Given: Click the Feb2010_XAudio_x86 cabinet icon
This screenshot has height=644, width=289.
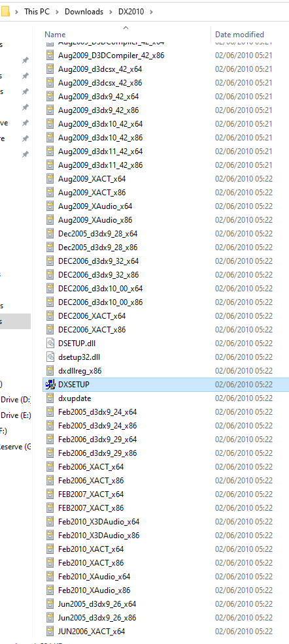Looking at the screenshot, I should point(50,590).
